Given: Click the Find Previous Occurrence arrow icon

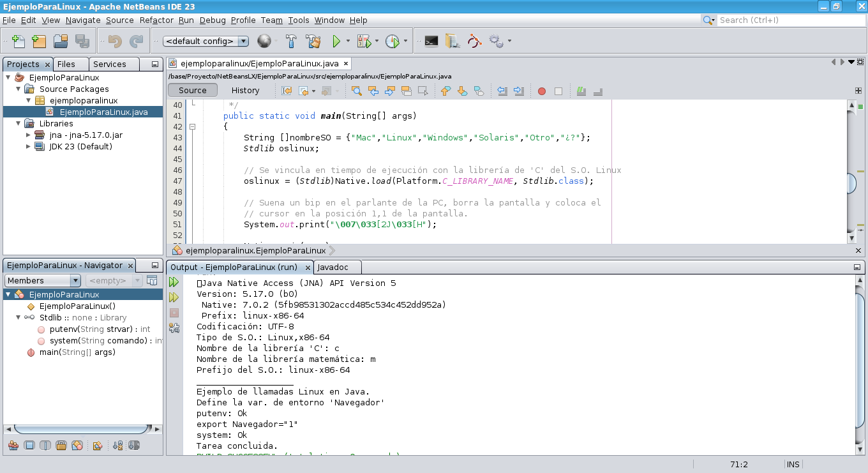Looking at the screenshot, I should 373,91.
